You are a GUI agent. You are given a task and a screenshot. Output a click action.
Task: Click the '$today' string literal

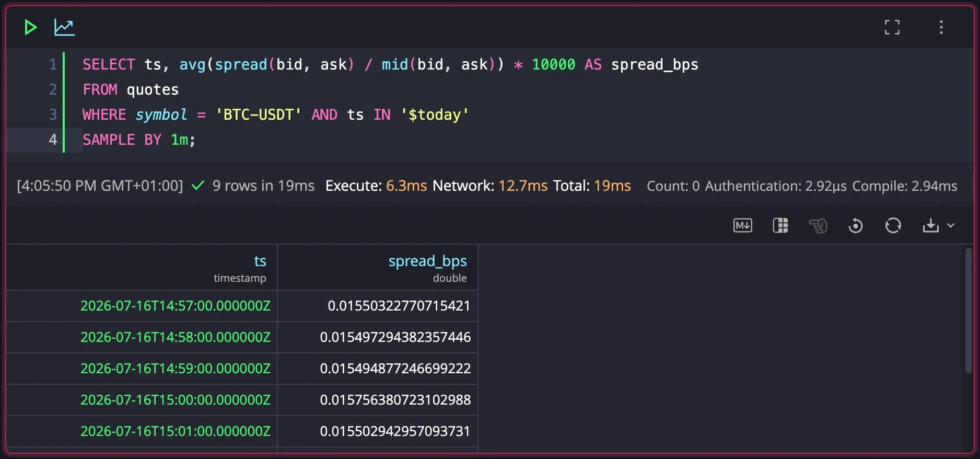click(x=435, y=114)
